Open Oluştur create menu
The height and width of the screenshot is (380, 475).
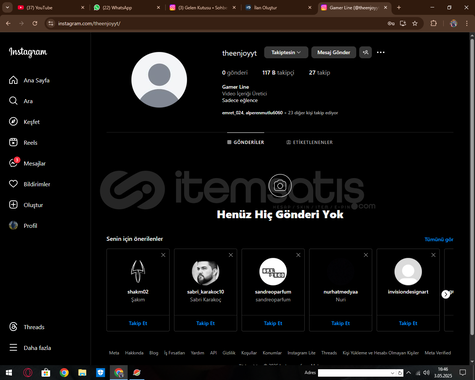(26, 205)
